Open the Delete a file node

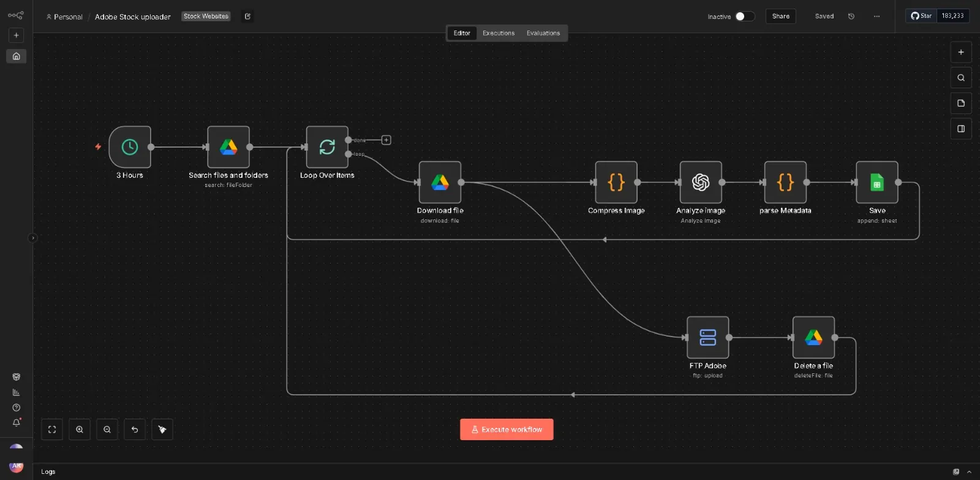pos(813,337)
